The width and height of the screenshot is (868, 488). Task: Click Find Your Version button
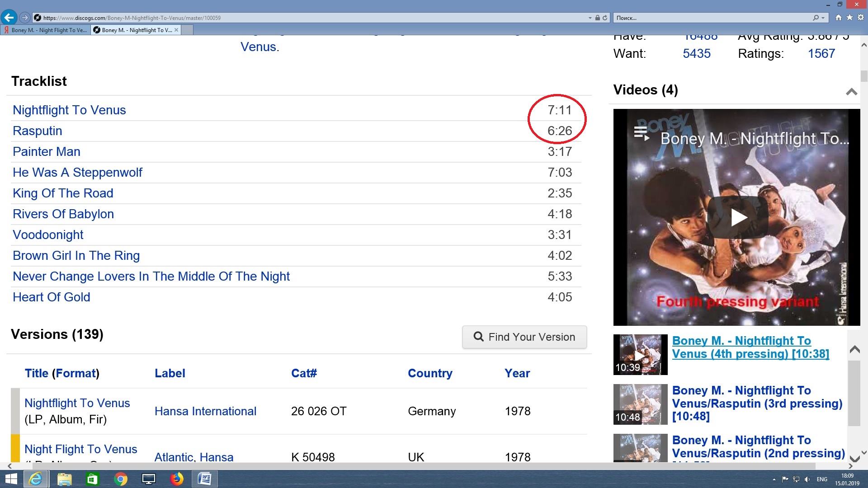tap(524, 337)
